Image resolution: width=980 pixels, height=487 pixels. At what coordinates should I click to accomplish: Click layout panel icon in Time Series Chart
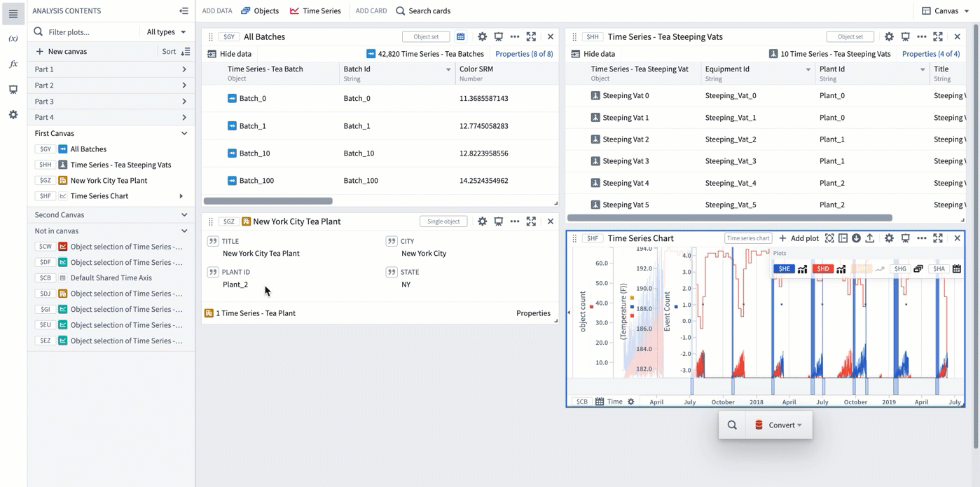pos(843,238)
